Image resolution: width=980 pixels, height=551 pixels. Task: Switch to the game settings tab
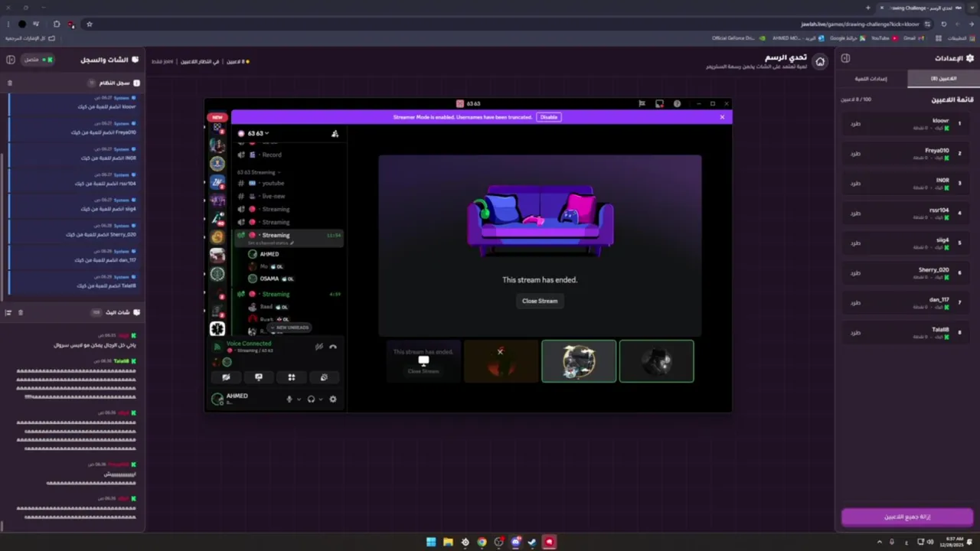click(x=871, y=78)
